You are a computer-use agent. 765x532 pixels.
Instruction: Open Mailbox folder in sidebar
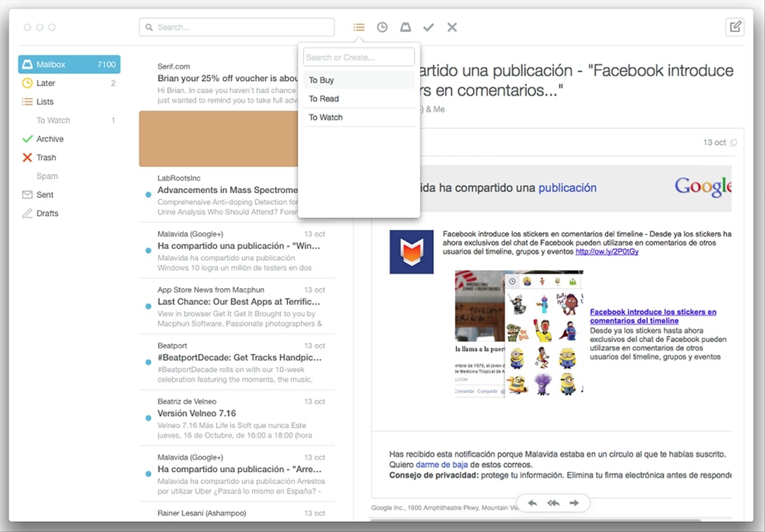point(69,65)
